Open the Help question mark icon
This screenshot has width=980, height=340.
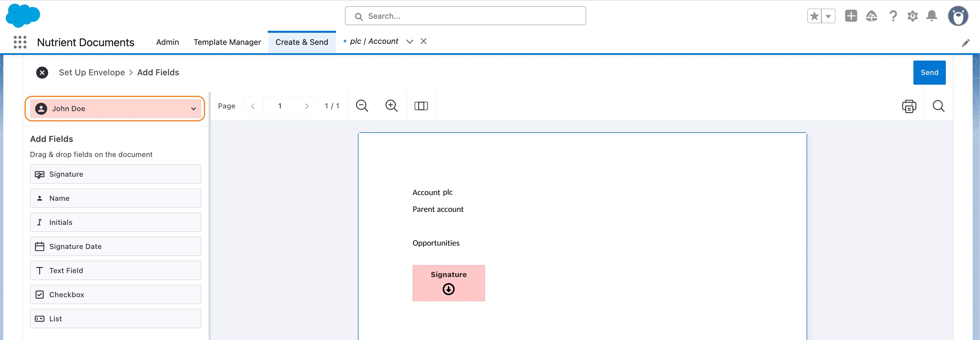[x=893, y=16]
